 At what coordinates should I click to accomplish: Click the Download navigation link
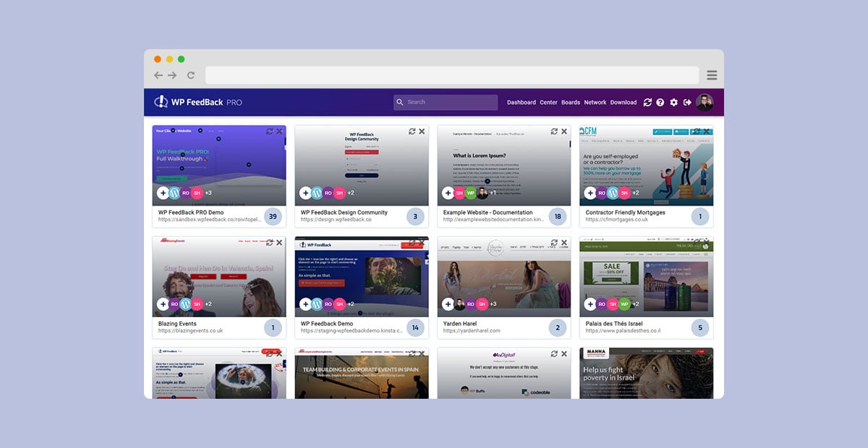[x=624, y=103]
